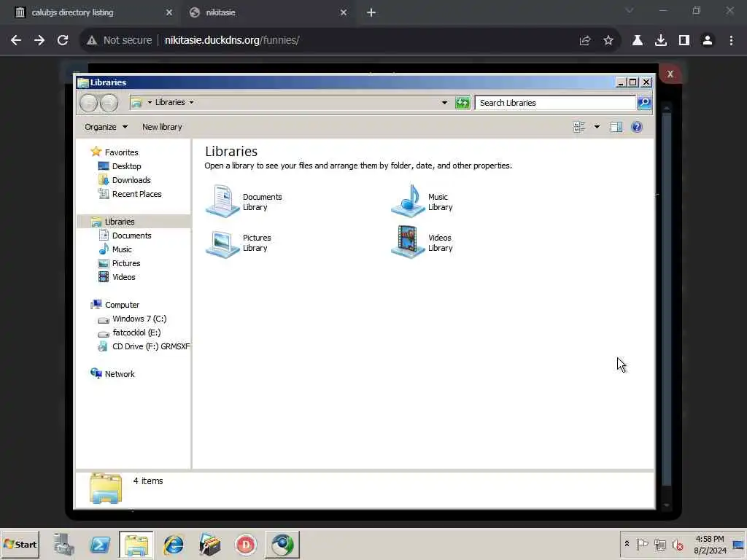Click the taskbar clock showing 4:58 PM
The image size is (747, 560).
tap(710, 544)
